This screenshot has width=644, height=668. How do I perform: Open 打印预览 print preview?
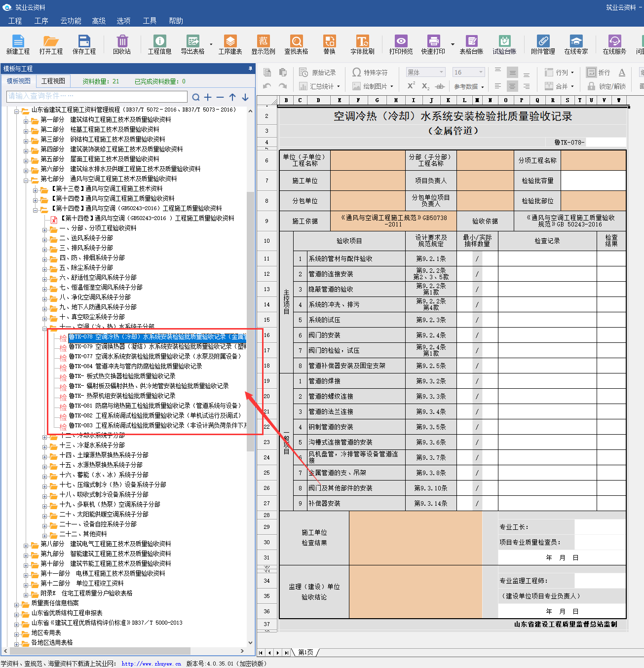tap(401, 44)
